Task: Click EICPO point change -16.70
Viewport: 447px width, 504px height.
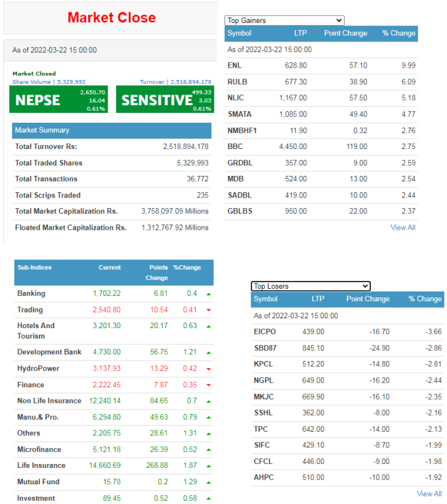Action: pyautogui.click(x=379, y=331)
